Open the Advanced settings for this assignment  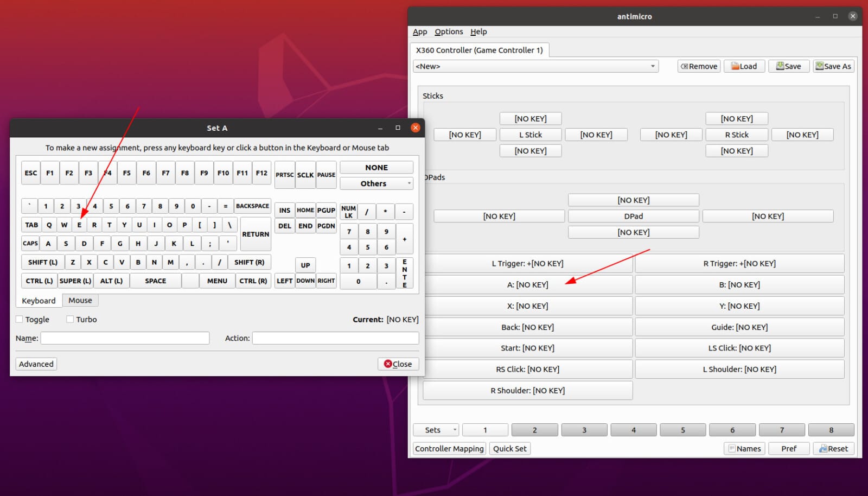[x=36, y=364]
